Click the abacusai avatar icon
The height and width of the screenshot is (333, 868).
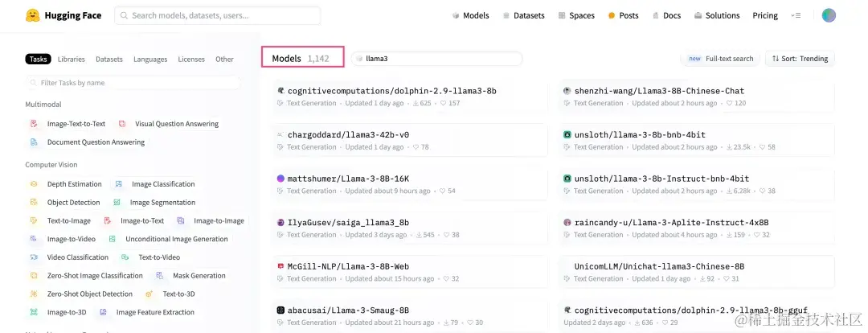point(280,310)
